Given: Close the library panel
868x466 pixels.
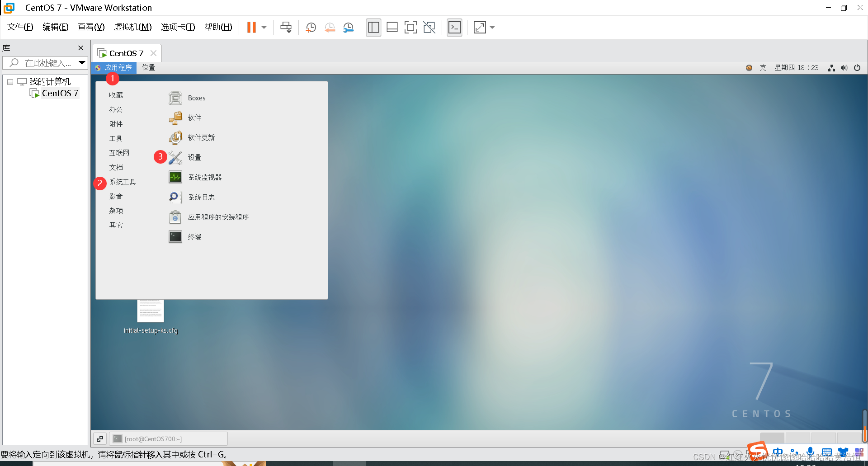Looking at the screenshot, I should (80, 48).
